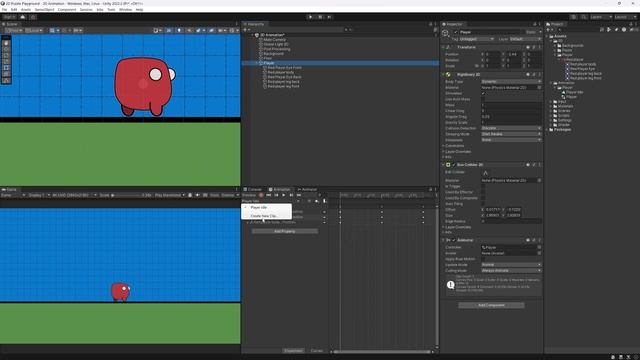The height and width of the screenshot is (360, 640).
Task: Enable Used By Composite in Box Collider 2D
Action: click(483, 198)
